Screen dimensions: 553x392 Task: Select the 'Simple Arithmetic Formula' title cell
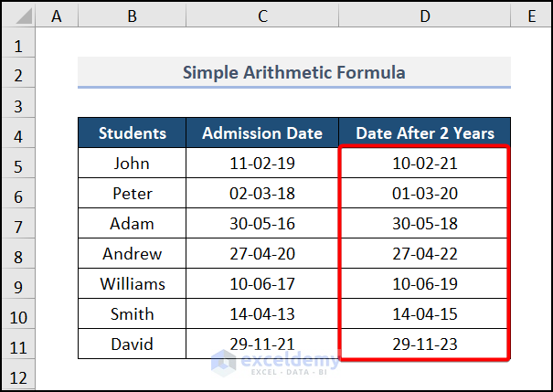coord(293,72)
